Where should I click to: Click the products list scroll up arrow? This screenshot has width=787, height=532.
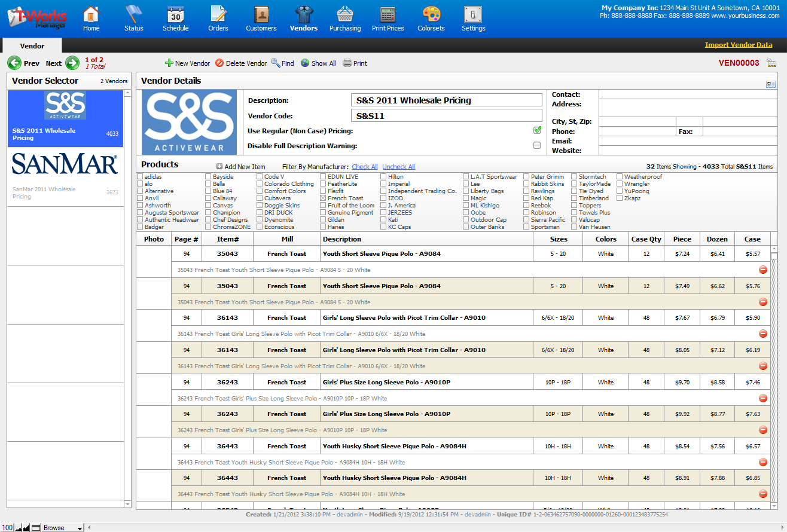tap(774, 248)
